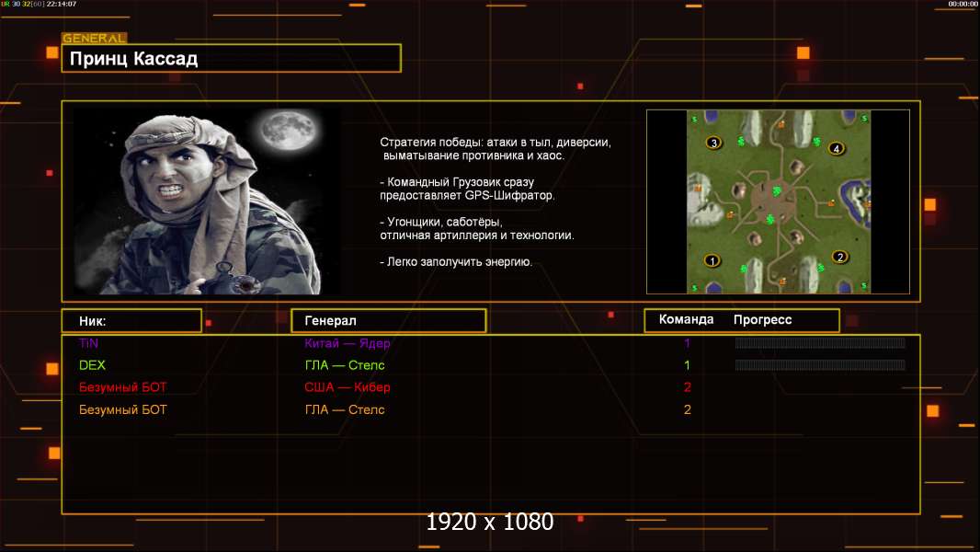Click the top-left FPS and clock readout
The height and width of the screenshot is (552, 980).
[39, 4]
